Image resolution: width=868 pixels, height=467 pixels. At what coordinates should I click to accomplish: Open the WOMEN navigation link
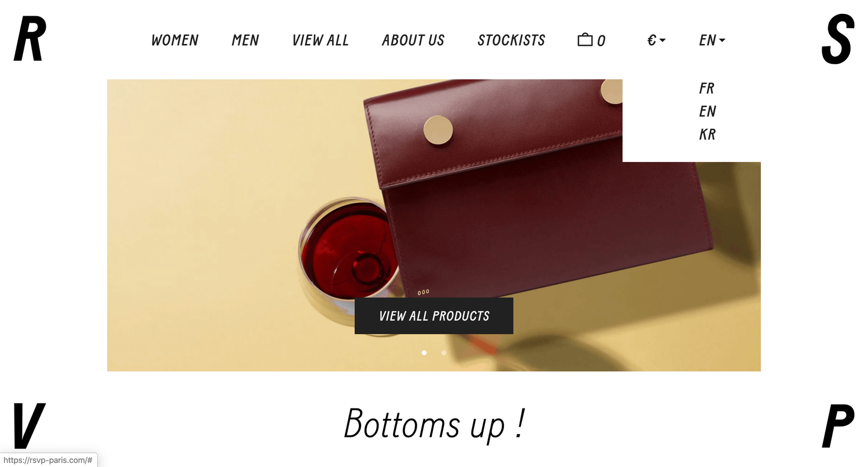[x=175, y=40]
